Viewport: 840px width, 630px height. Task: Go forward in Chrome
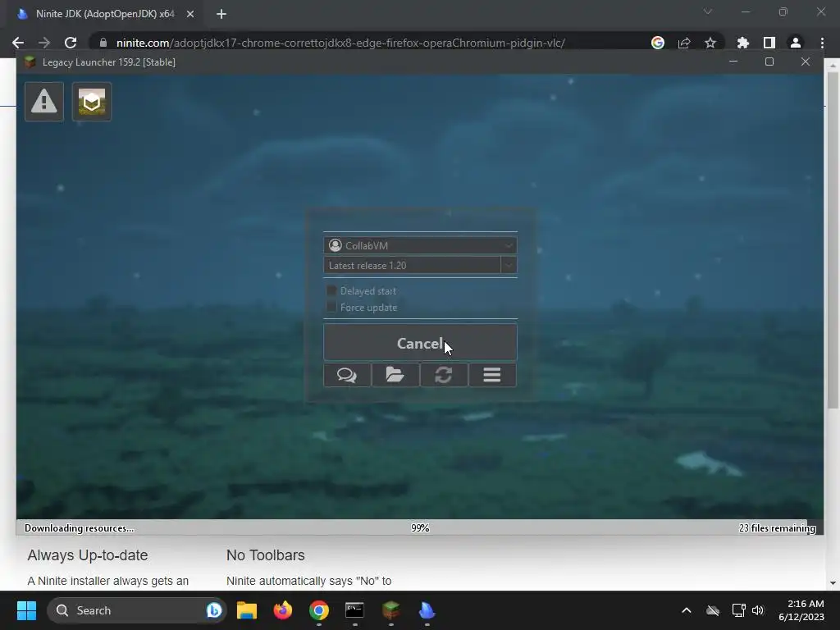coord(44,43)
